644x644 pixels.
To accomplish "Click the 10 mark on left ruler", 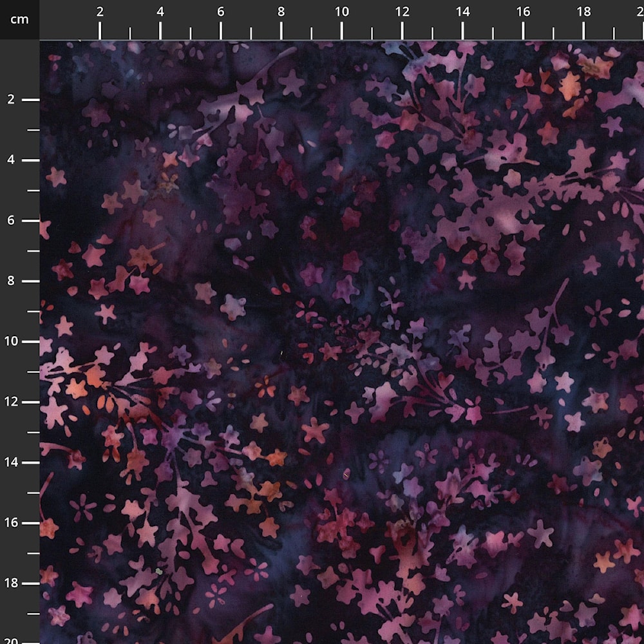I will (x=11, y=341).
